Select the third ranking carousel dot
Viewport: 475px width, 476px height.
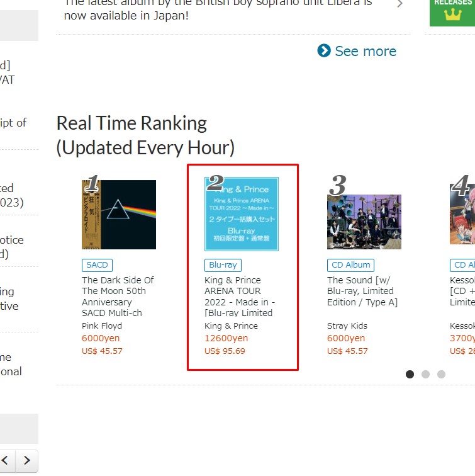[x=441, y=374]
